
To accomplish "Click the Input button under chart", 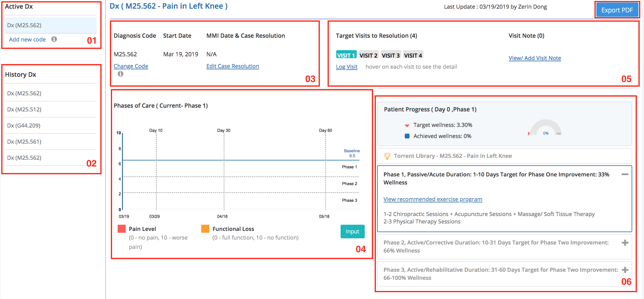I will click(352, 232).
